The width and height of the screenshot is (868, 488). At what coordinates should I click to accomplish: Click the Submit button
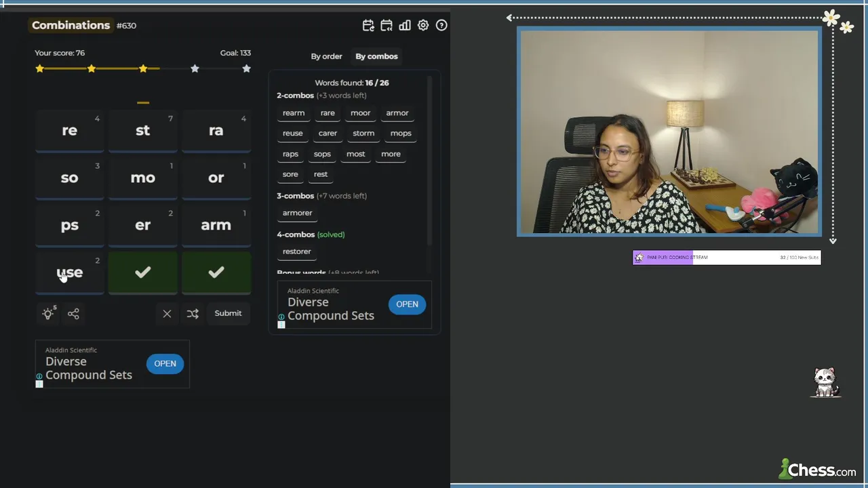click(x=228, y=313)
